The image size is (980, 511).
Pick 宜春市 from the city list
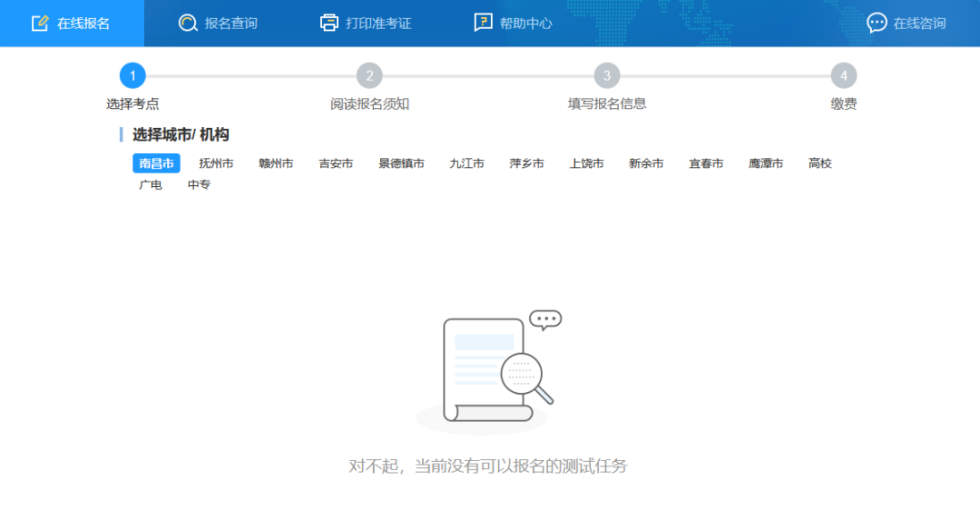[706, 163]
